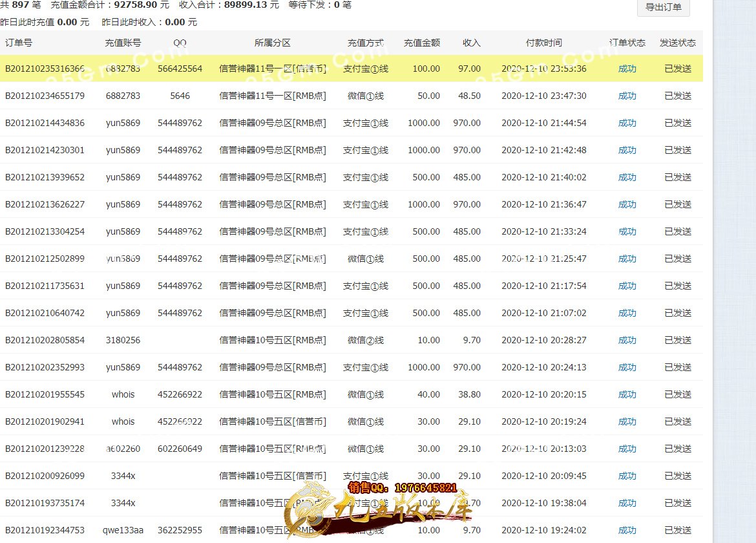Select order number B201210214434836

(45, 123)
